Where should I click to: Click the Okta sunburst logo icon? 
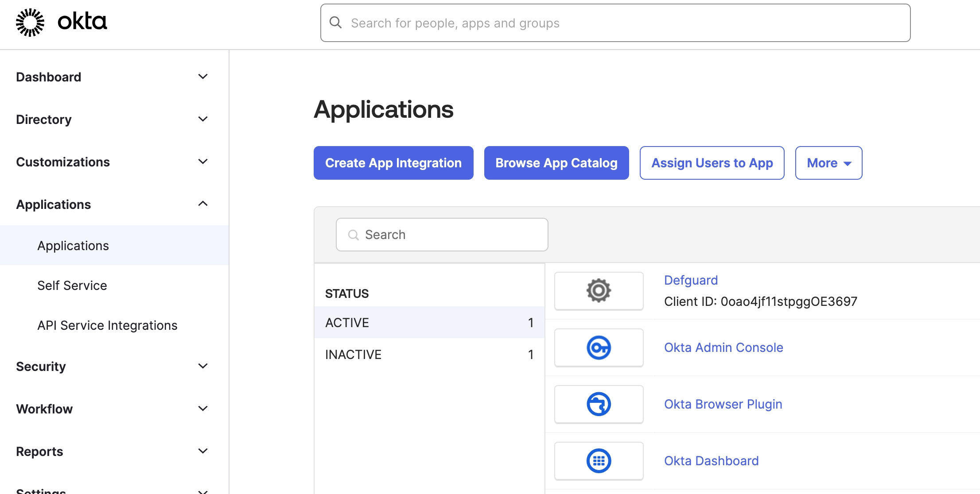pos(30,22)
